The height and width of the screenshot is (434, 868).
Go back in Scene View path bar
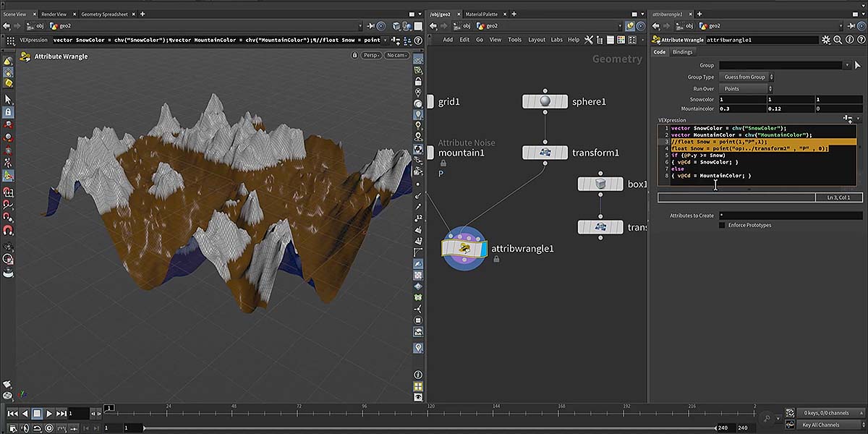click(x=6, y=26)
